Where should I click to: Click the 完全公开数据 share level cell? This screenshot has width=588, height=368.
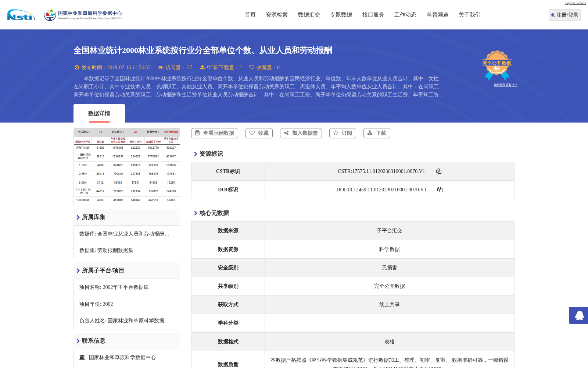[390, 286]
